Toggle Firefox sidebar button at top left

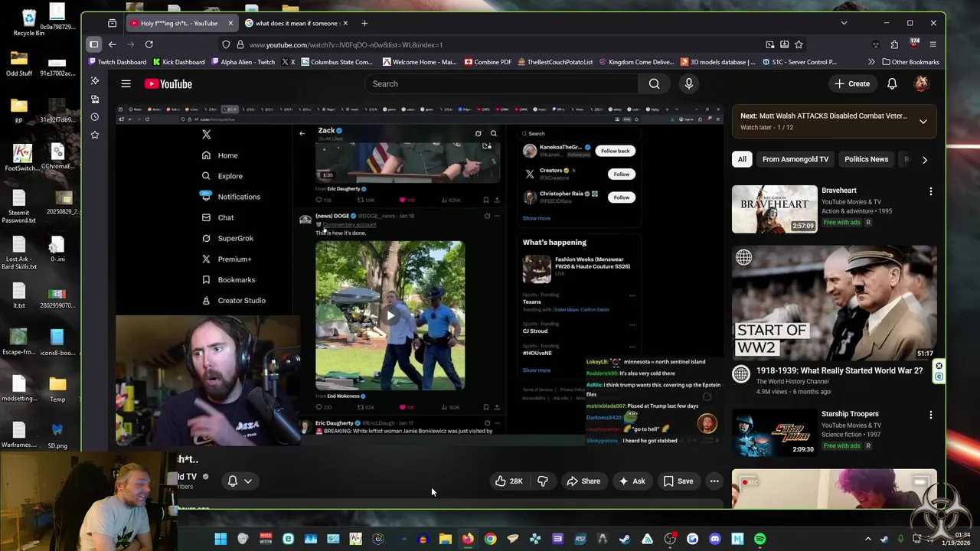click(93, 44)
